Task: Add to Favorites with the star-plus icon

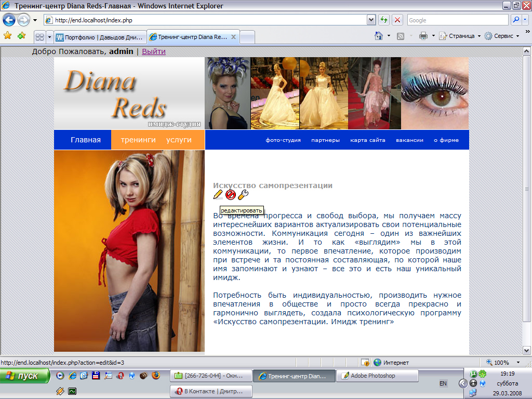Action: coord(21,36)
